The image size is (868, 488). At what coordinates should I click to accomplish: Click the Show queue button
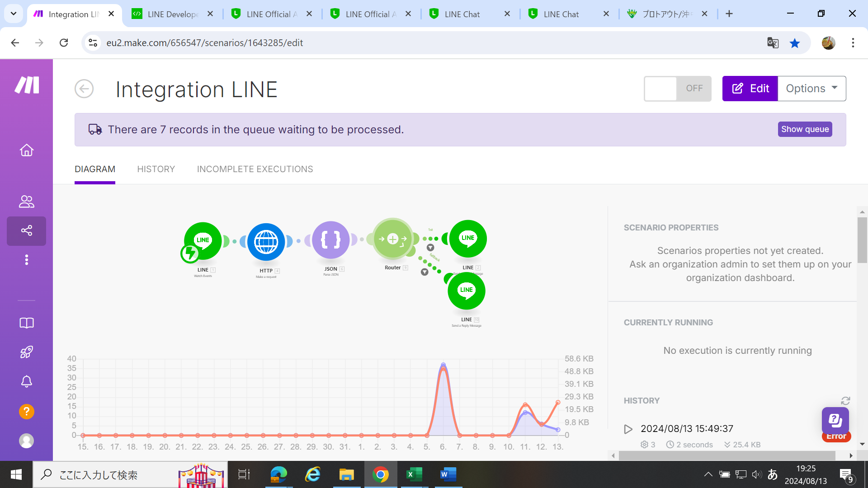(805, 129)
